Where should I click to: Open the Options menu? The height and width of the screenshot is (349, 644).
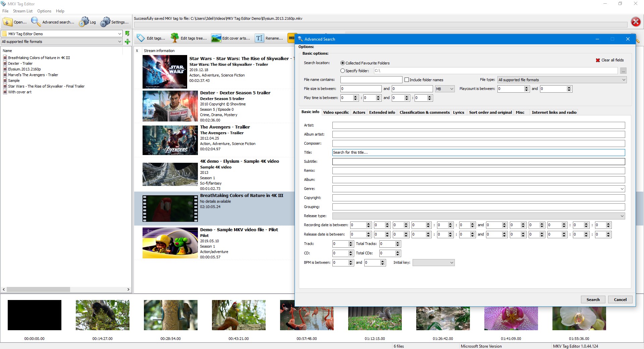[44, 11]
